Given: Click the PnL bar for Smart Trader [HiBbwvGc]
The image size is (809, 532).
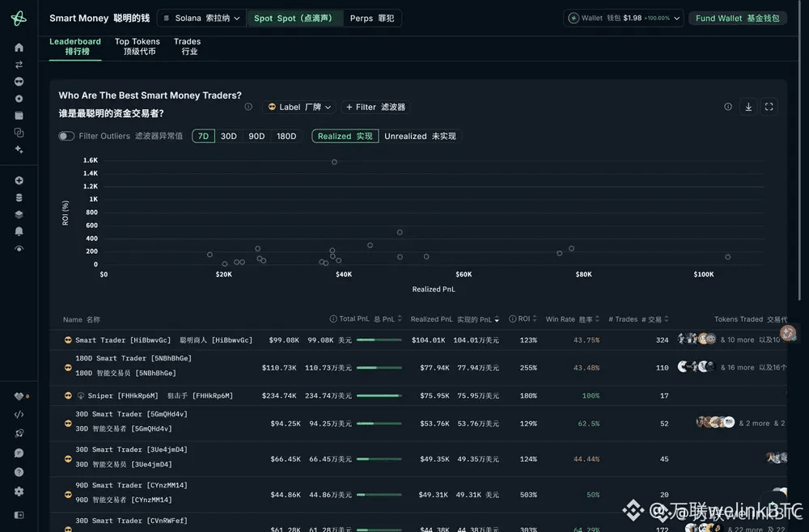Looking at the screenshot, I should coord(379,340).
